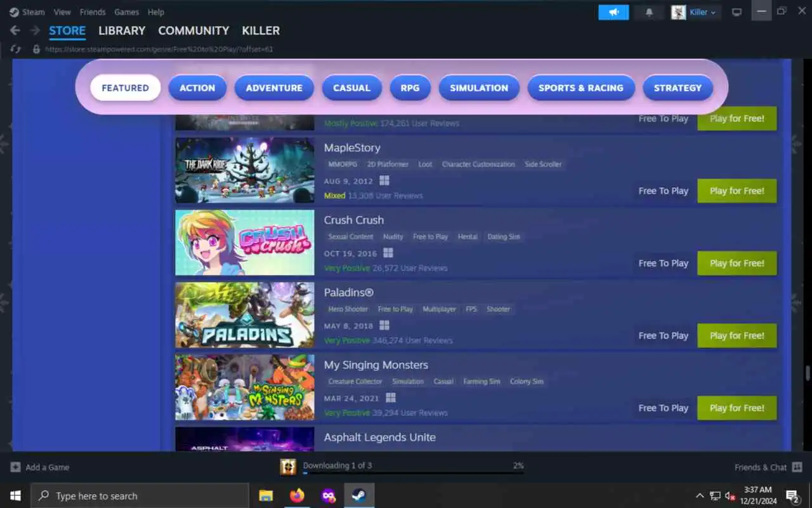Image resolution: width=812 pixels, height=508 pixels.
Task: Switch to Big Picture mode icon
Action: 737,12
